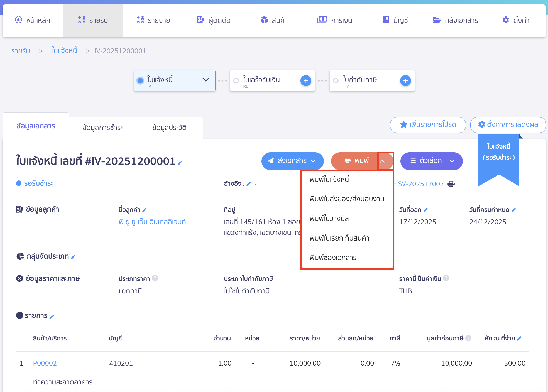Select the ใบกำกับภาษี step radio circle

(336, 80)
